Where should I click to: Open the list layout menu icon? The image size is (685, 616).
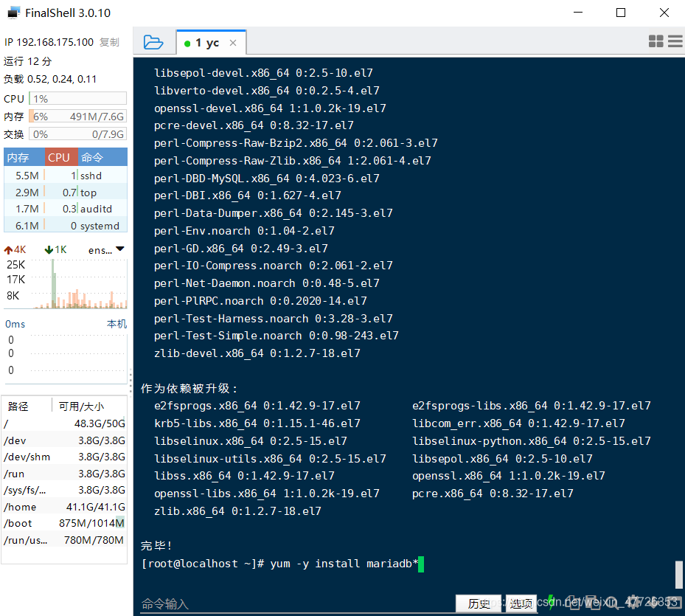tap(674, 41)
